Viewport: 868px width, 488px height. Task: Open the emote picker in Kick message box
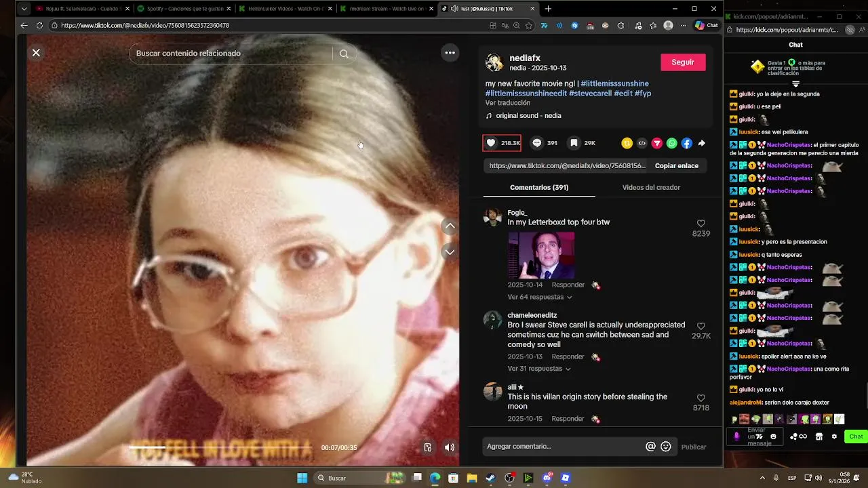(x=773, y=436)
